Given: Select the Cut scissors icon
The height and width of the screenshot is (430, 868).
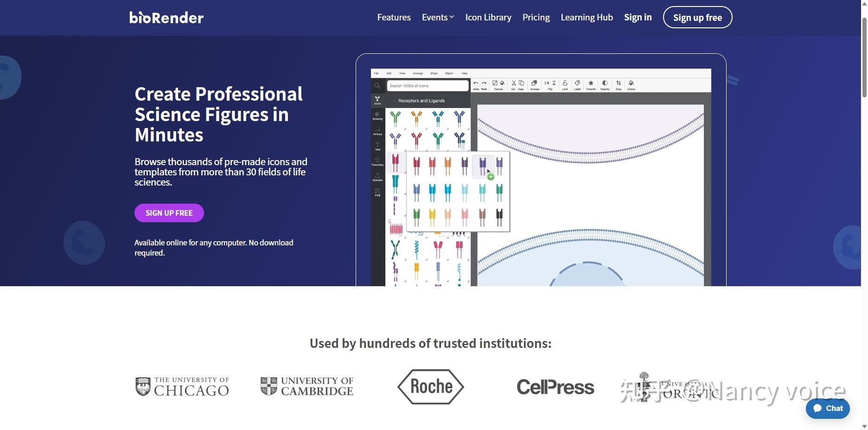Looking at the screenshot, I should (x=514, y=83).
